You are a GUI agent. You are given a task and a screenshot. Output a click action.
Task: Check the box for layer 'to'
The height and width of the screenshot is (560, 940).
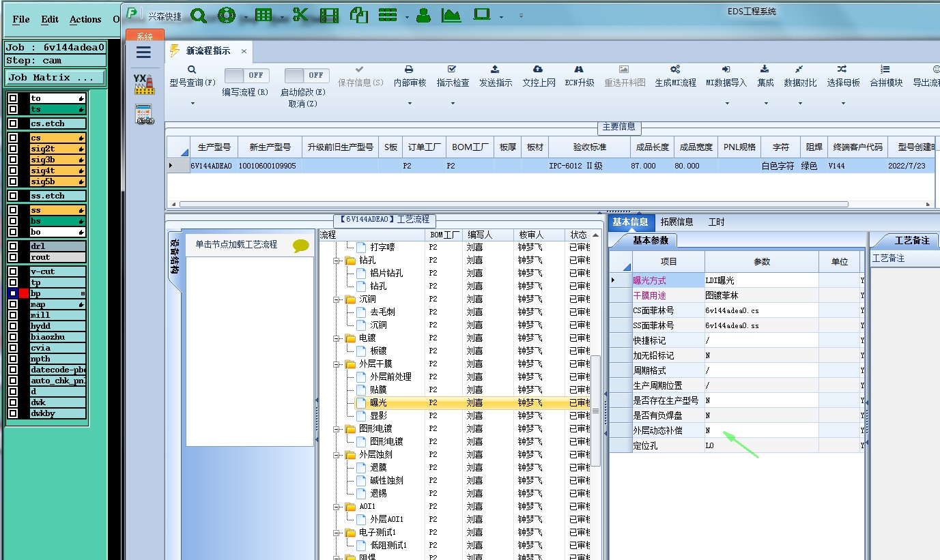point(13,98)
